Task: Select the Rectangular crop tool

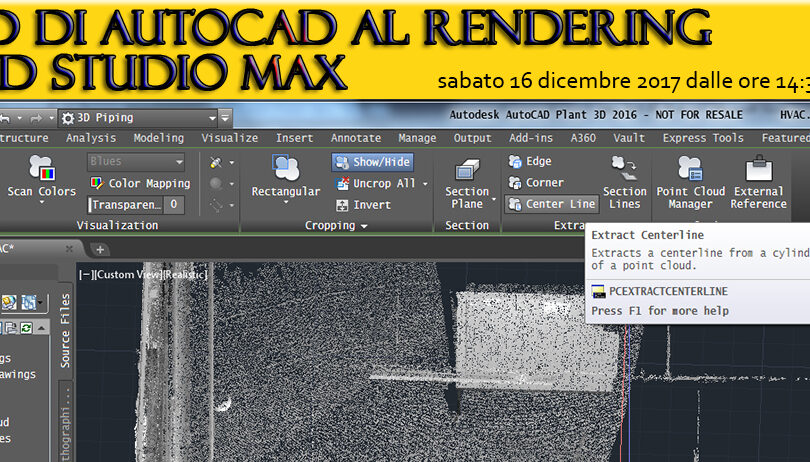Action: click(x=286, y=176)
